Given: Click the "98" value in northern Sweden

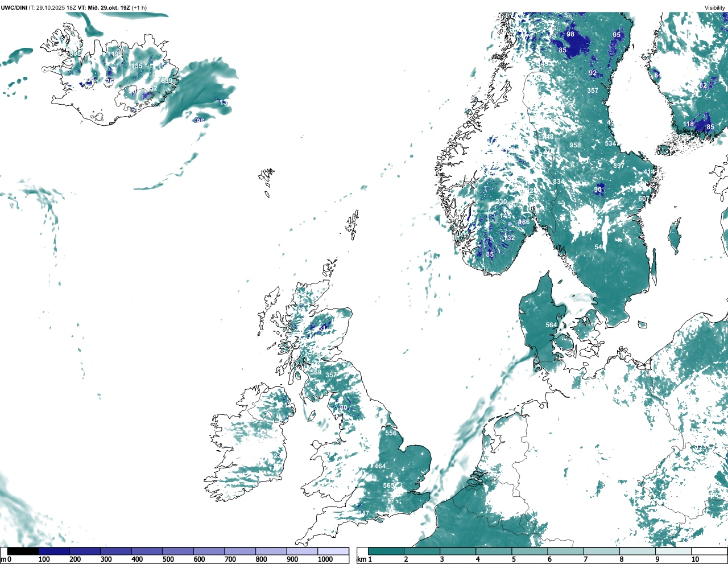Looking at the screenshot, I should pyautogui.click(x=570, y=34).
